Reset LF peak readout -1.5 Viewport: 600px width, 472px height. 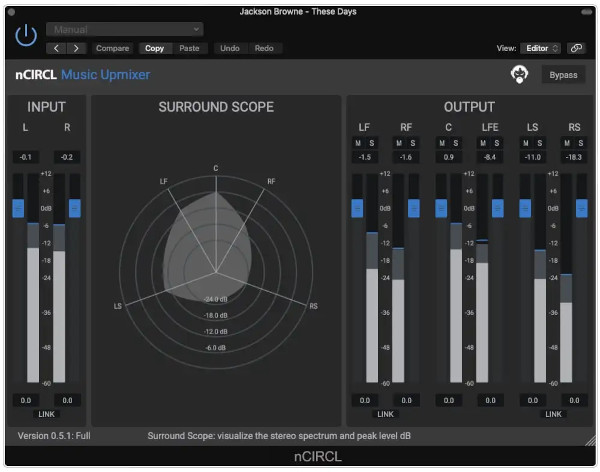coord(365,157)
